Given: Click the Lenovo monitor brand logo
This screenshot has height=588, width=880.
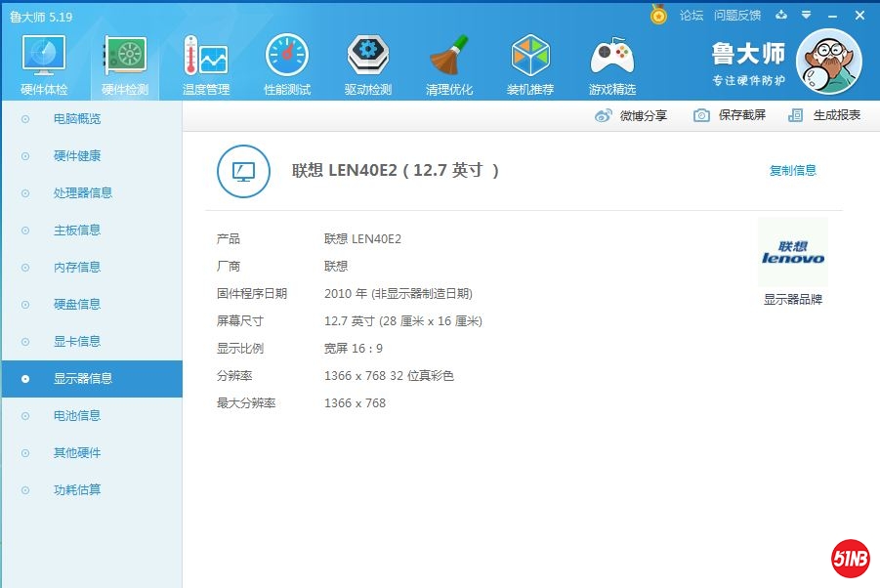Looking at the screenshot, I should 792,252.
